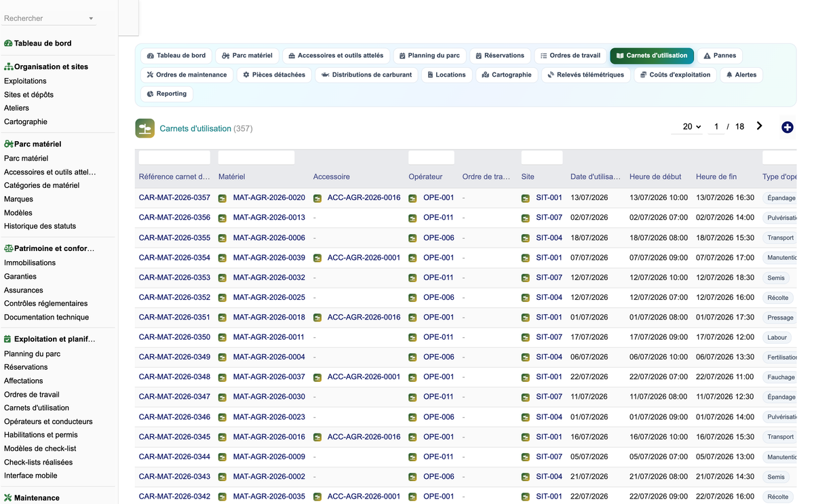Screen dimensions: 814x504
Task: Click site icon in CAR-MAT-2026-0343 row
Action: [x=526, y=477]
